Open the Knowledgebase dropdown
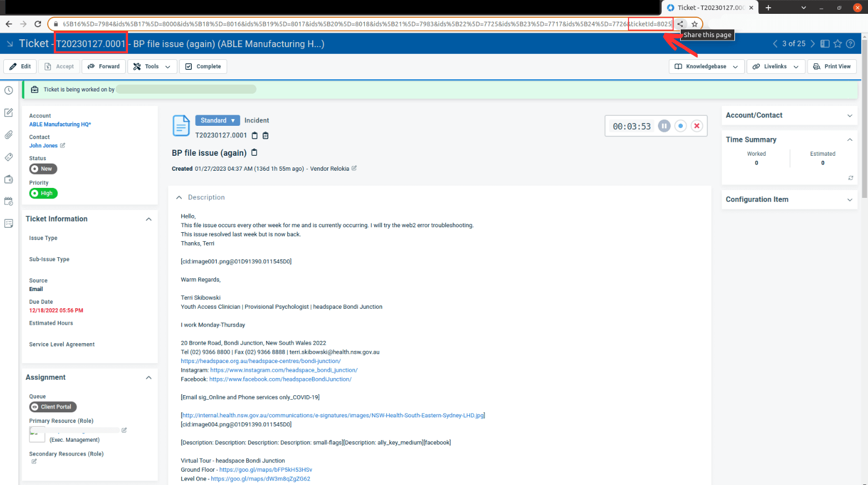Image resolution: width=868 pixels, height=485 pixels. pos(706,67)
